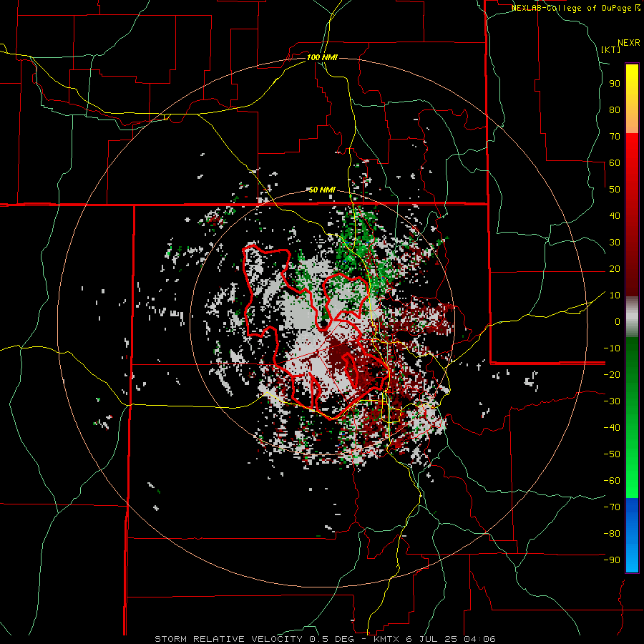Click the STORM RELATIVE VELOCITY footer title
Viewport: 644px width, 644px height.
pyautogui.click(x=228, y=639)
